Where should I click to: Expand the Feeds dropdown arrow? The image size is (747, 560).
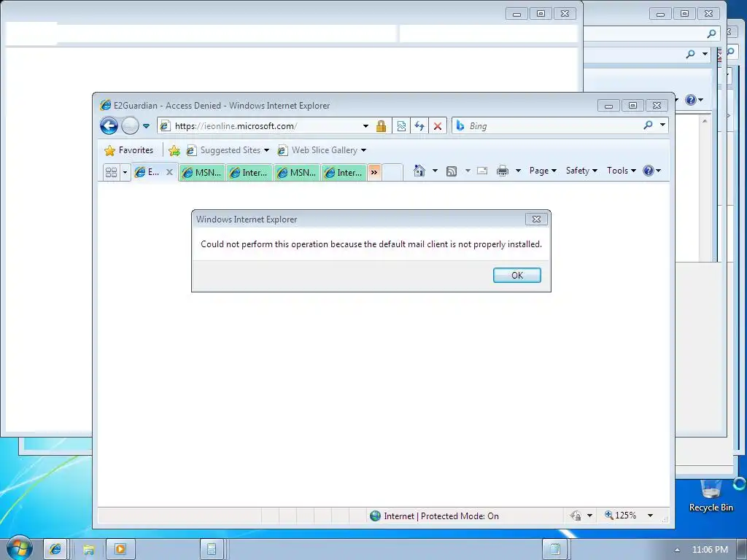[468, 171]
